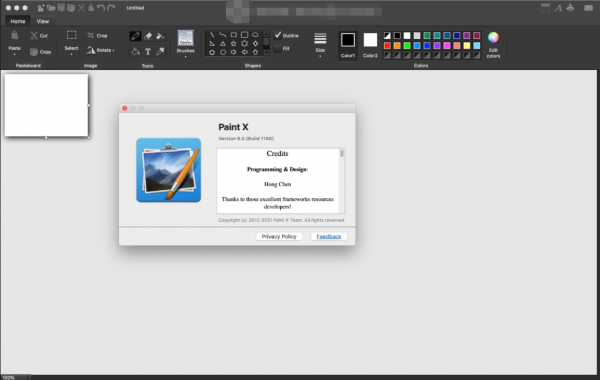Image resolution: width=600 pixels, height=380 pixels.
Task: Open the Paste dropdown arrow
Action: (15, 55)
